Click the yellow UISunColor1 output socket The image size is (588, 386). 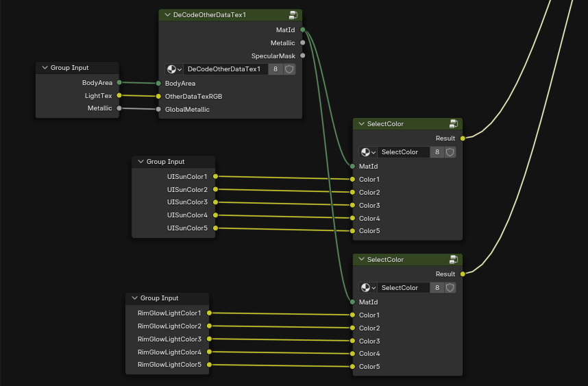[x=215, y=176]
